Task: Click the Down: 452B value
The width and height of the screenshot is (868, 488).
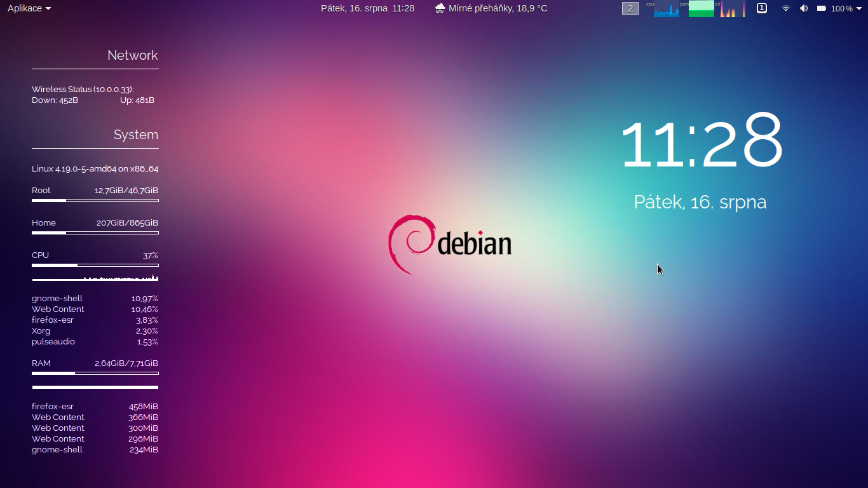Action: (55, 100)
